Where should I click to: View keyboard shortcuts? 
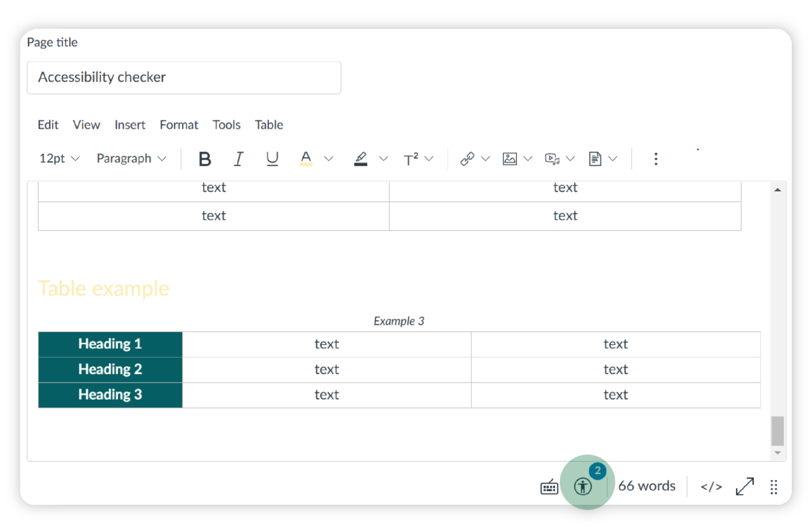pos(549,486)
